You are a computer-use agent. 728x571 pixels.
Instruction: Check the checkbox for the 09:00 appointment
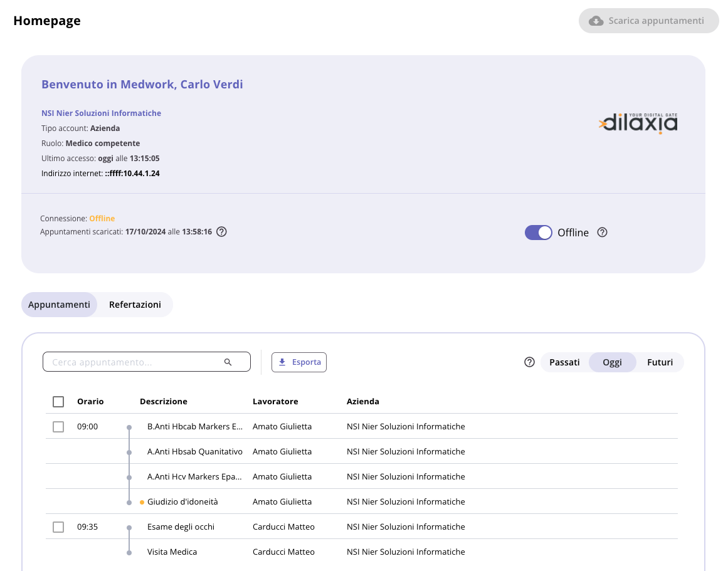(x=58, y=426)
